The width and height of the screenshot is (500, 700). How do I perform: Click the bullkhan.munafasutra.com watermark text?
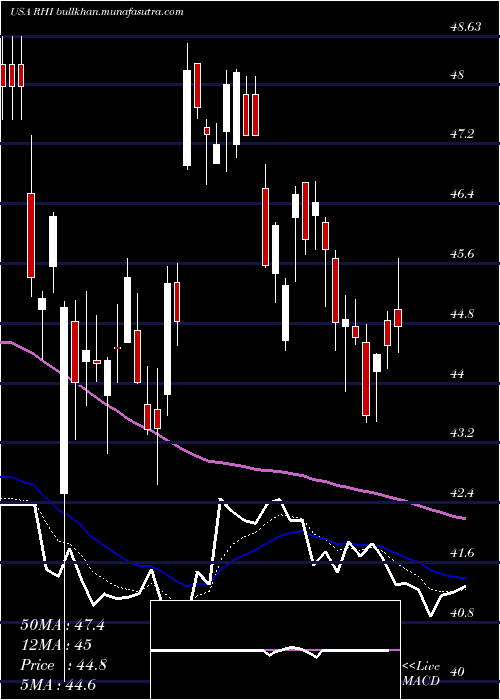click(122, 12)
